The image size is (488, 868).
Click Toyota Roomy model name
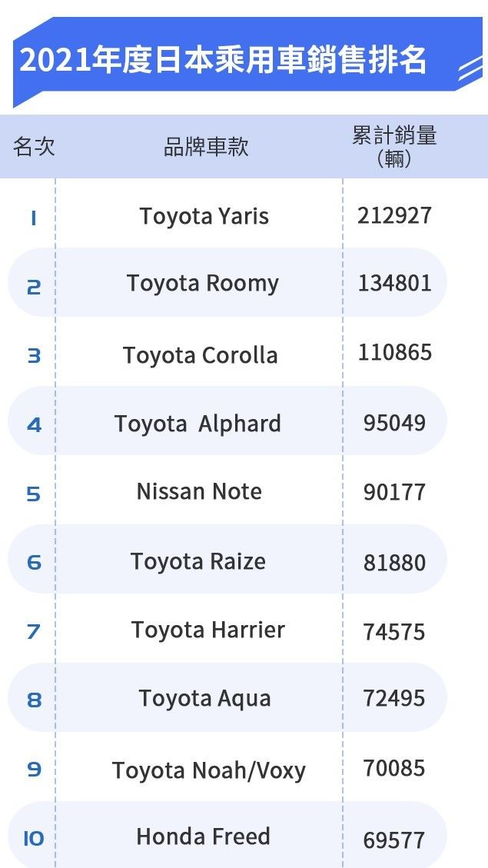[203, 284]
